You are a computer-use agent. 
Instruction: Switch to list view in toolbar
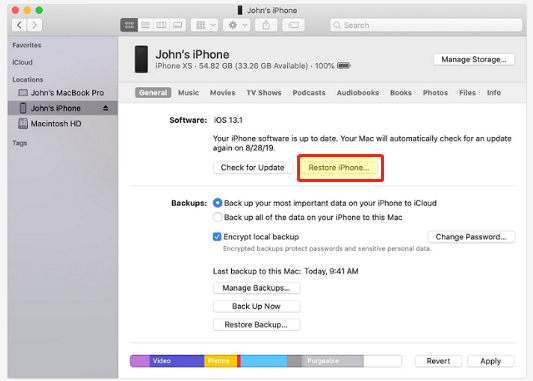[x=145, y=25]
